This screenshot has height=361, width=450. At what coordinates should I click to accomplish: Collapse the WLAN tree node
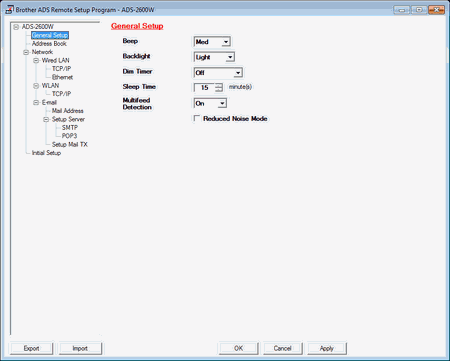[x=36, y=86]
